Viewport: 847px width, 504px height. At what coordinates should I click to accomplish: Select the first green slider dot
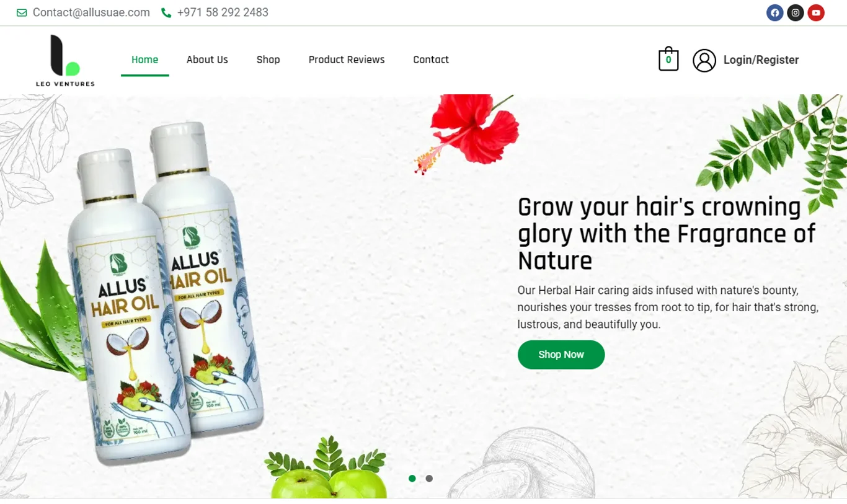(412, 479)
